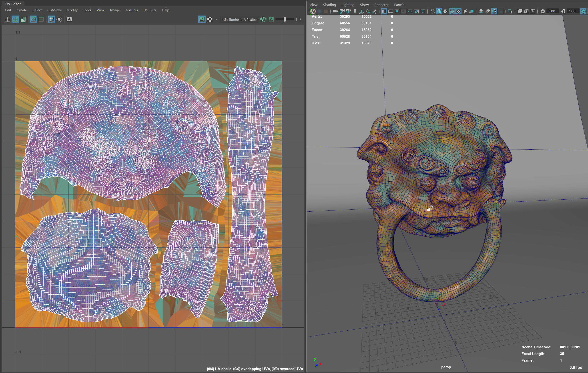The image size is (588, 373).
Task: Toggle wireframe UV display in UV Editor
Action: tap(8, 19)
